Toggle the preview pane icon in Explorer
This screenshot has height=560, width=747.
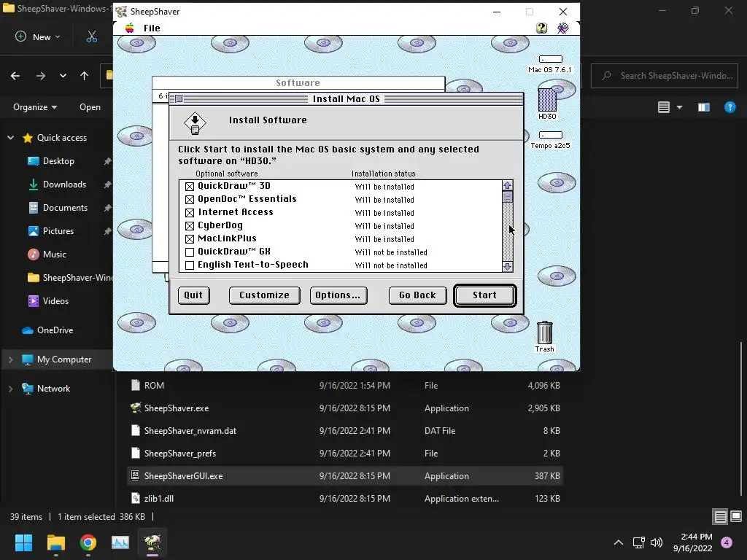(704, 107)
